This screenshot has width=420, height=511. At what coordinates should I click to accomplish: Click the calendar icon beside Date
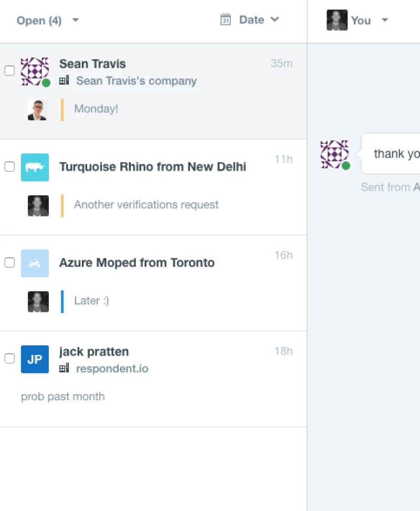click(x=226, y=20)
